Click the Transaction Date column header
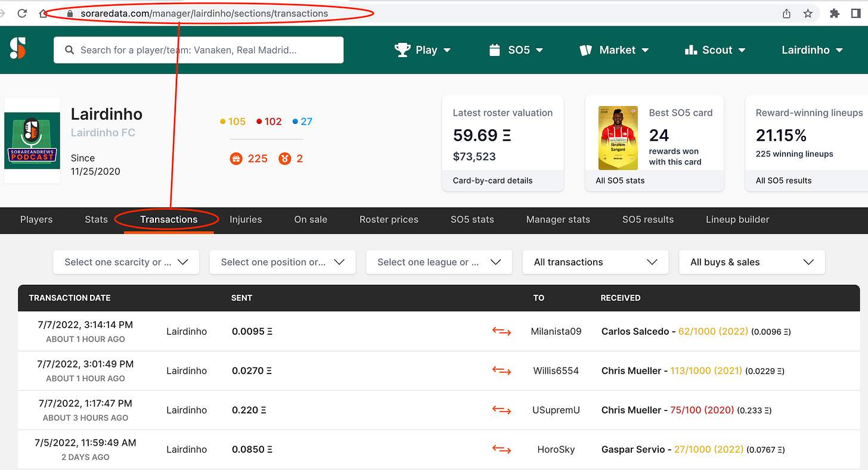This screenshot has height=470, width=868. [70, 298]
